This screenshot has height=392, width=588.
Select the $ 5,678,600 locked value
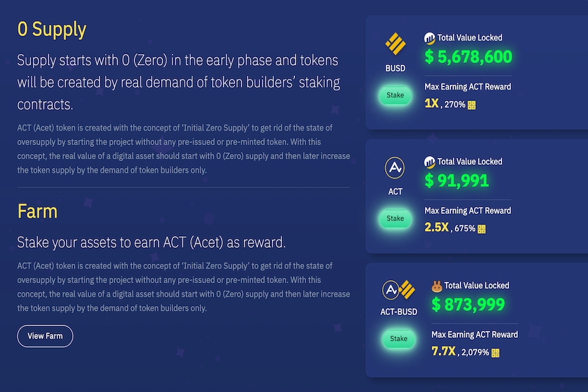(x=469, y=57)
